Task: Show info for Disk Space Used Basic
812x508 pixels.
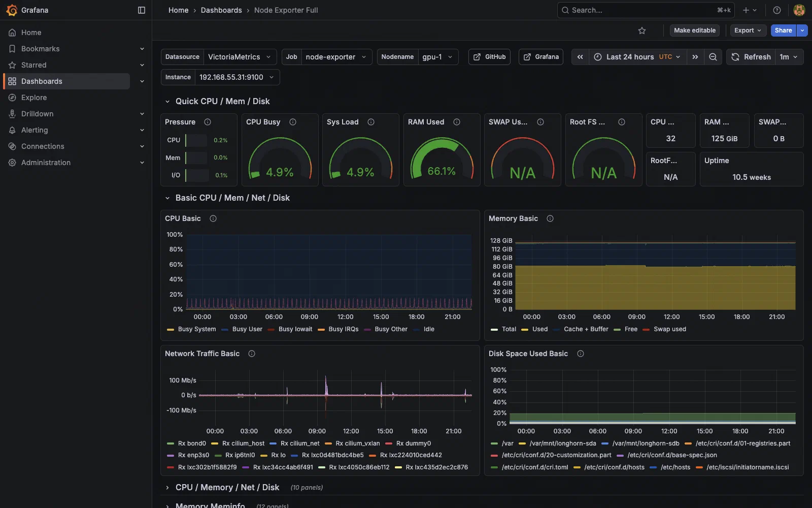Action: click(x=581, y=354)
